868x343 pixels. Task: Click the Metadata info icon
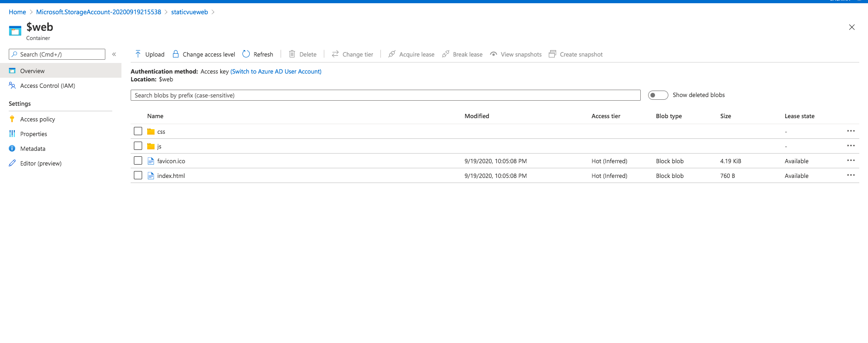point(12,149)
